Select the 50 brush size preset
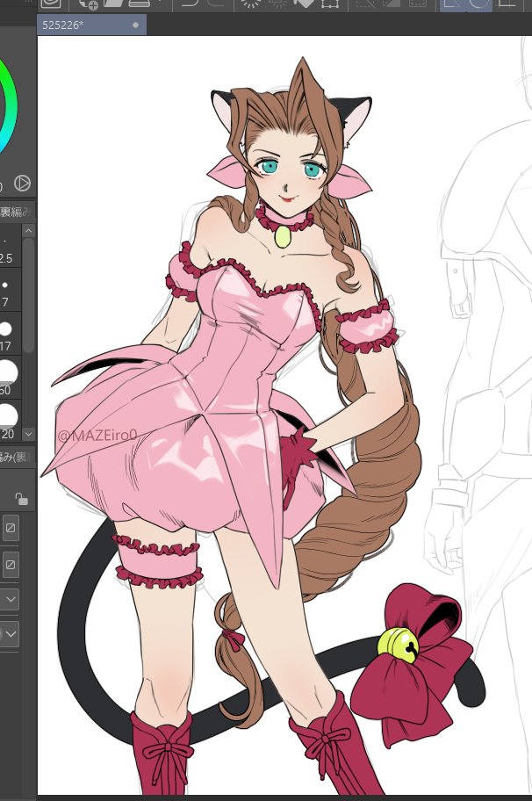532x801 pixels. [11, 378]
